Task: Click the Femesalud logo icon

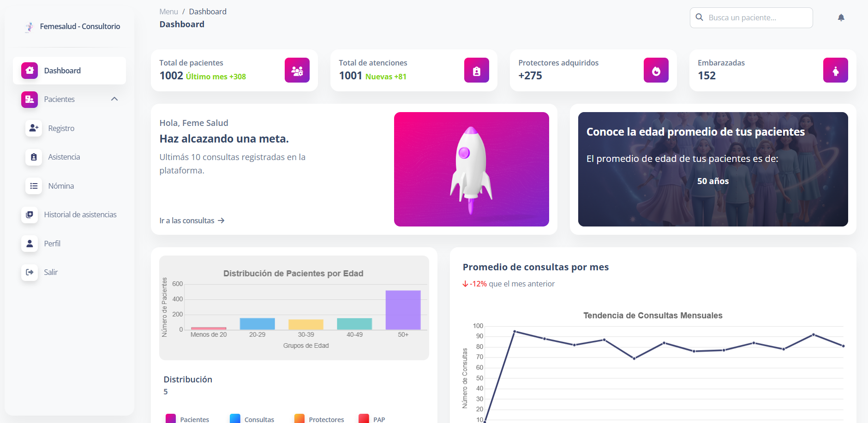Action: pyautogui.click(x=30, y=27)
